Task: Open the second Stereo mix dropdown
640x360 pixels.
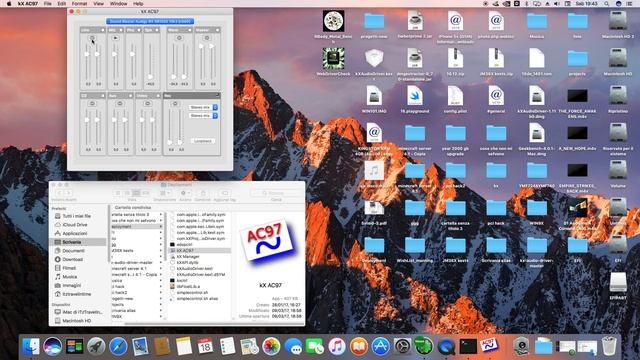Action: click(203, 116)
